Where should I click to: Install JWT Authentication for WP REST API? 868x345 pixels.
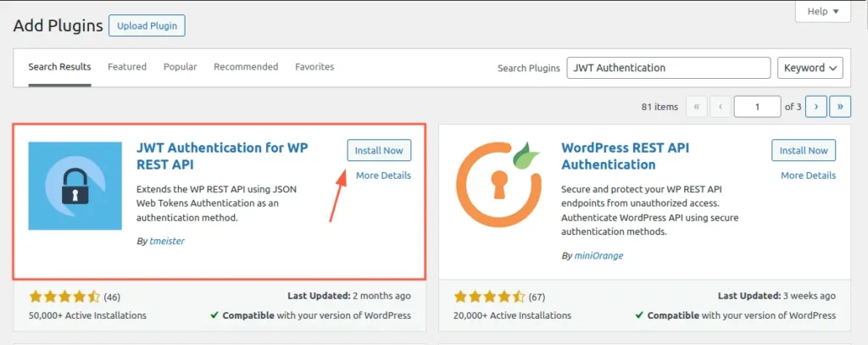pos(379,150)
